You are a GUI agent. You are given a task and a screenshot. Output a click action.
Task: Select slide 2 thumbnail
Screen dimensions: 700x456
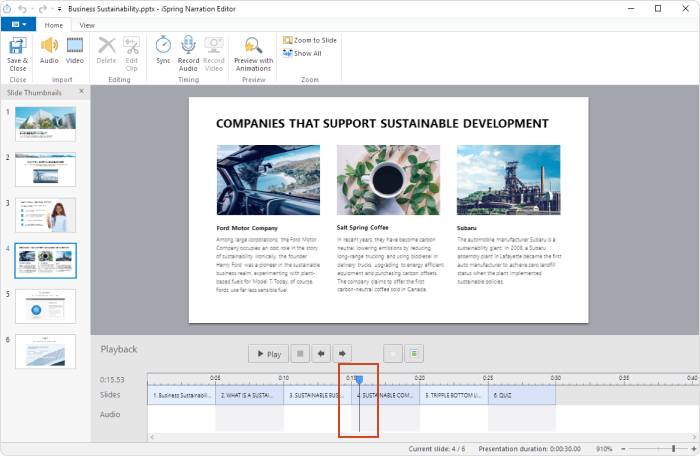coord(46,169)
